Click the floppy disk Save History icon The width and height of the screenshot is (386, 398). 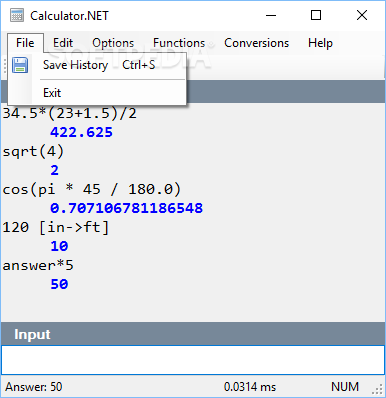pos(20,65)
